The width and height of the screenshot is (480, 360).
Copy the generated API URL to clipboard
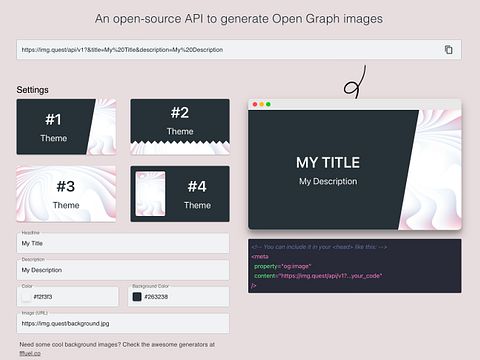[x=449, y=50]
